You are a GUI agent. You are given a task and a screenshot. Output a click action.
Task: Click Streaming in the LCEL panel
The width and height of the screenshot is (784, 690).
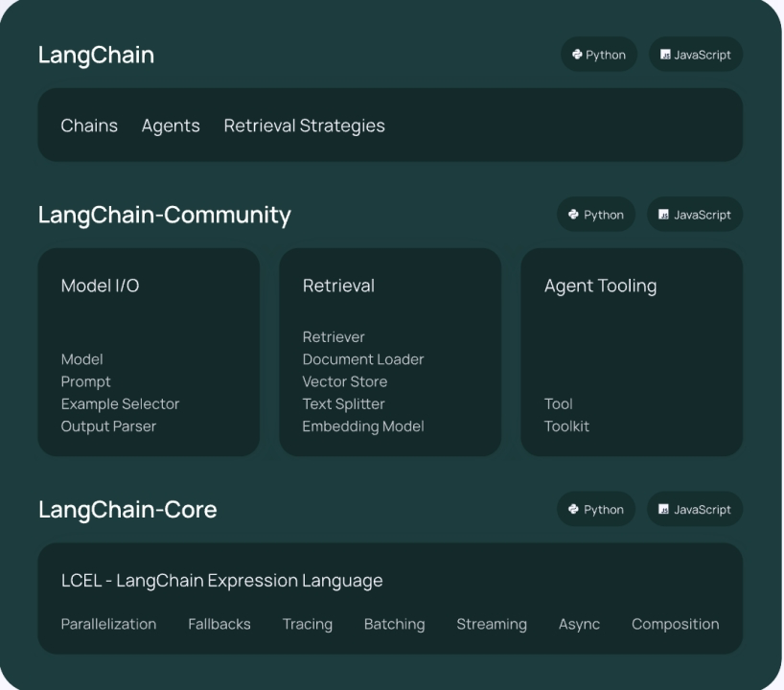click(491, 624)
